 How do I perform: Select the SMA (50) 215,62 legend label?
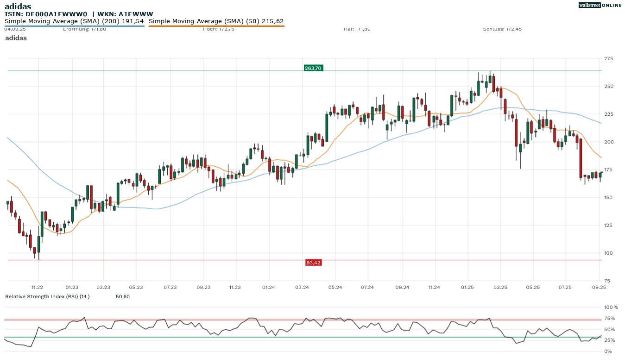tap(216, 21)
